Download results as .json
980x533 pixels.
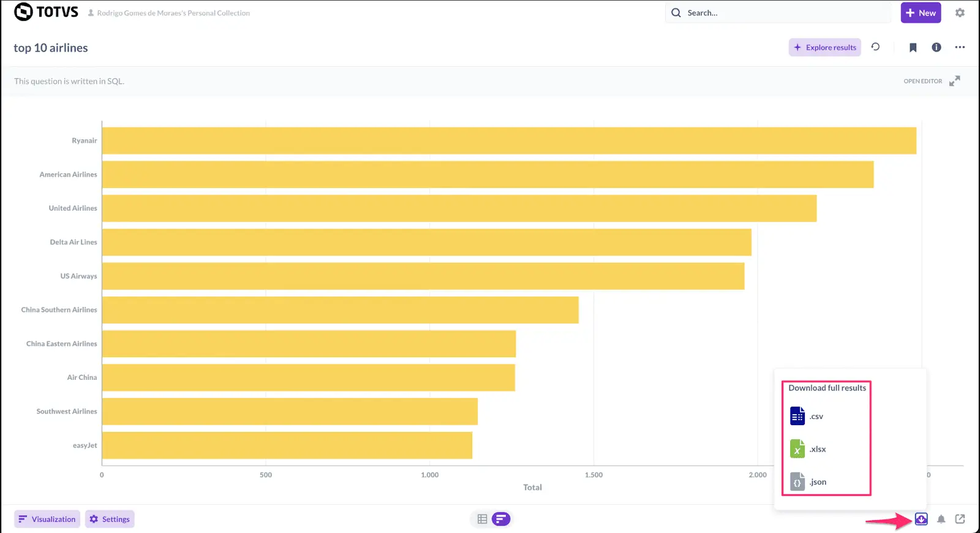[808, 482]
